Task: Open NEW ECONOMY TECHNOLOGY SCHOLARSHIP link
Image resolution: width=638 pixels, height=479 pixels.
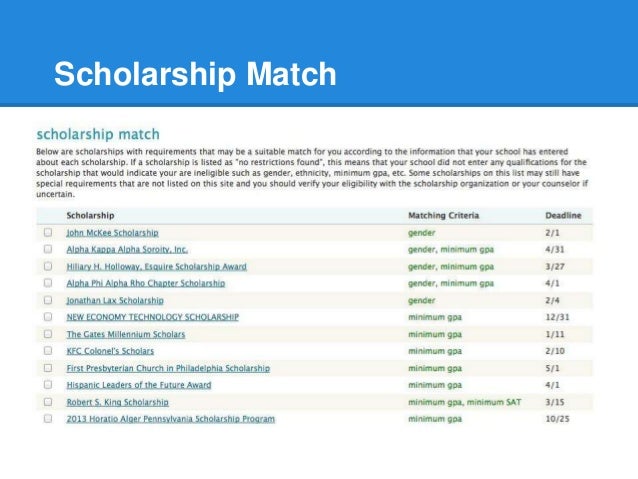Action: coord(153,317)
